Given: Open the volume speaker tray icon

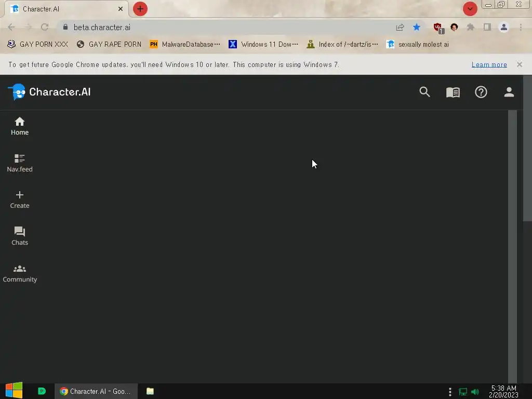Looking at the screenshot, I should pyautogui.click(x=475, y=392).
